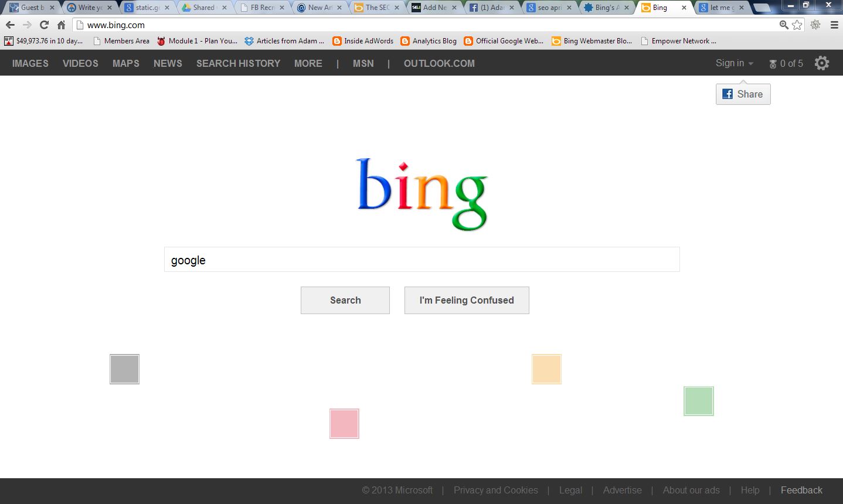This screenshot has width=843, height=504.
Task: Click the pink square tile
Action: (x=344, y=424)
